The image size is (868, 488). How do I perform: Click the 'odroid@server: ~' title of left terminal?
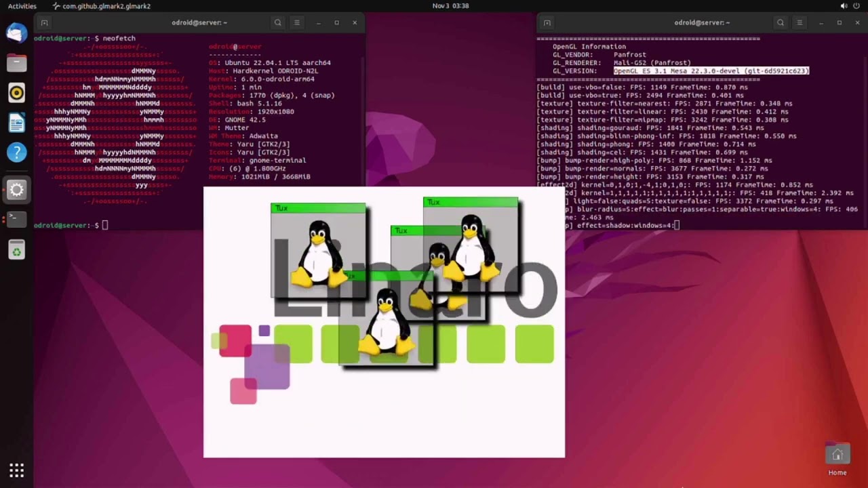(x=199, y=22)
